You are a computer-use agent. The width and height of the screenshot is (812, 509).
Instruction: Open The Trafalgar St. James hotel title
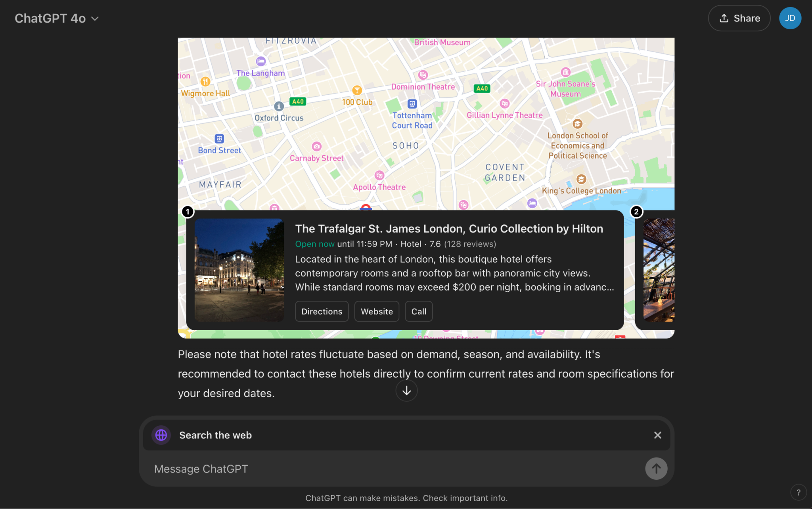449,229
